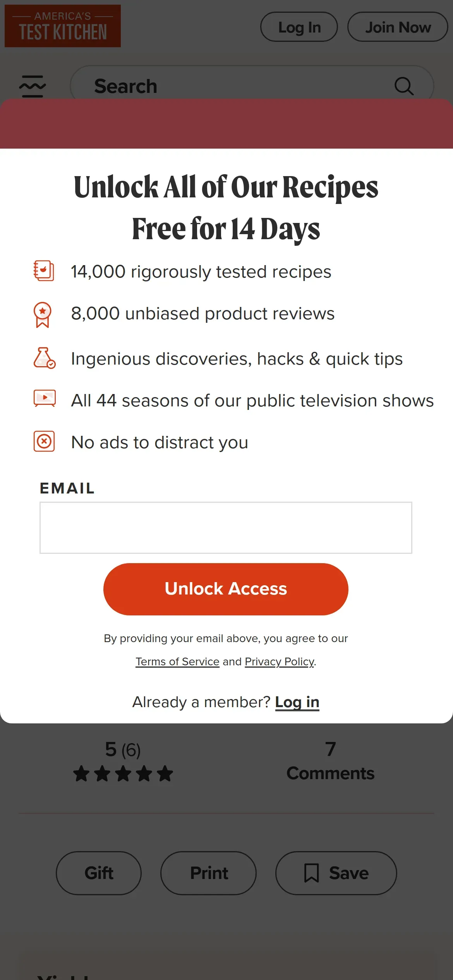Click the five-star rating
453x980 pixels.
pyautogui.click(x=123, y=774)
